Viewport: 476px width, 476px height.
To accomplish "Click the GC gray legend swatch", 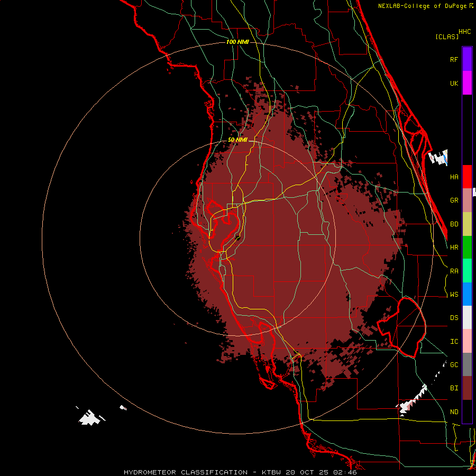I will tap(467, 364).
